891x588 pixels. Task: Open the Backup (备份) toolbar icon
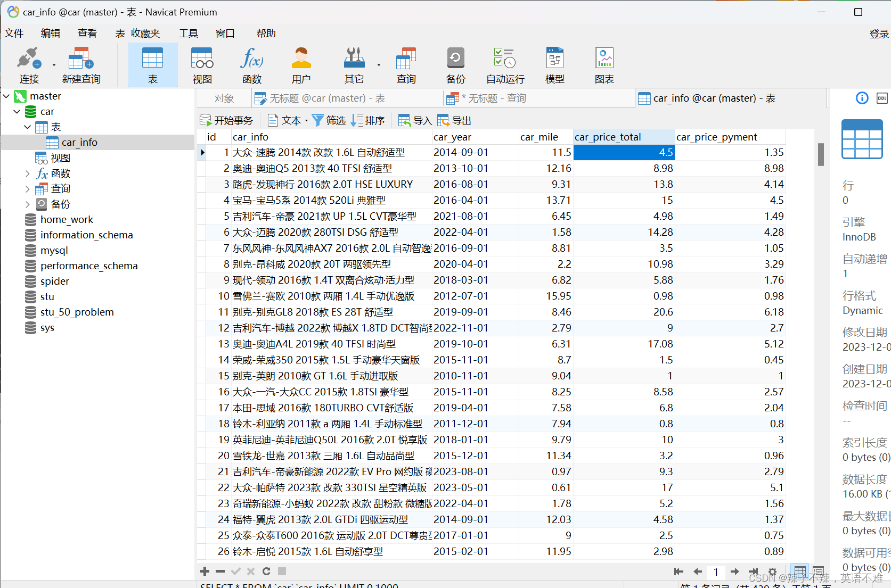455,65
